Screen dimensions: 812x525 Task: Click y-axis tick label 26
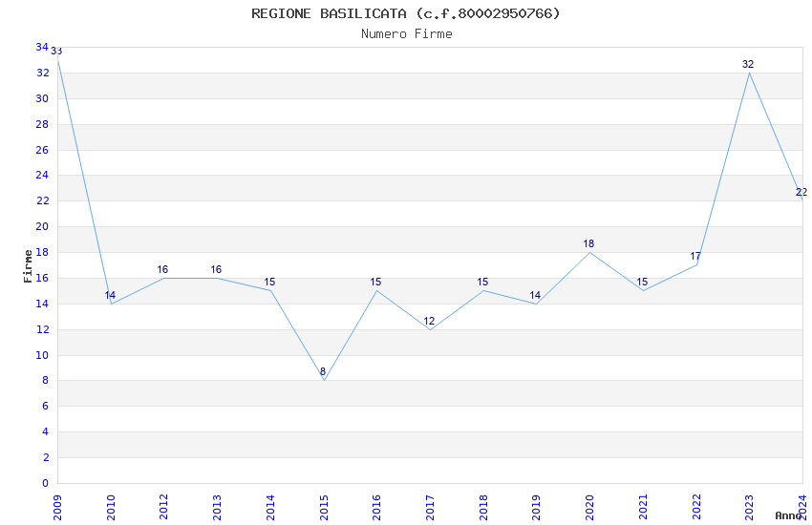42,150
